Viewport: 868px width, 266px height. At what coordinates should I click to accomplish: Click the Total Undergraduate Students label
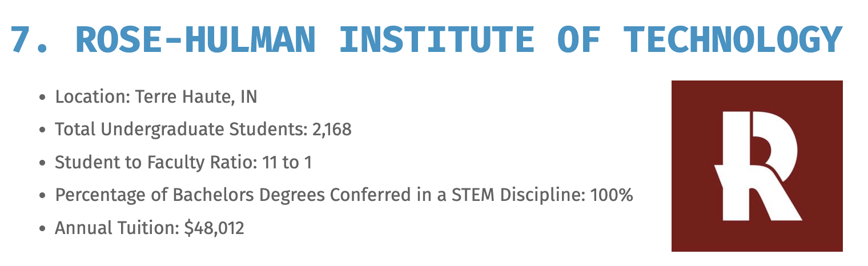(x=181, y=130)
